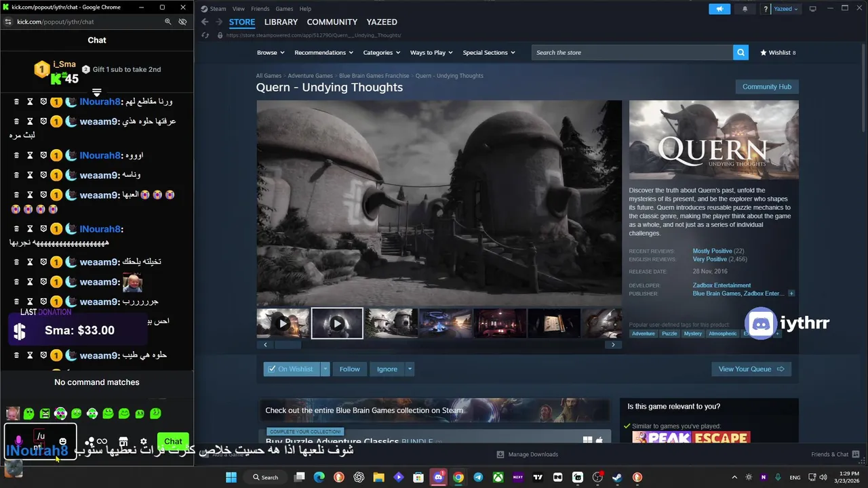Screen dimensions: 868x488
Task: Click the emoji smiley picker in chat
Action: pyautogui.click(x=63, y=441)
